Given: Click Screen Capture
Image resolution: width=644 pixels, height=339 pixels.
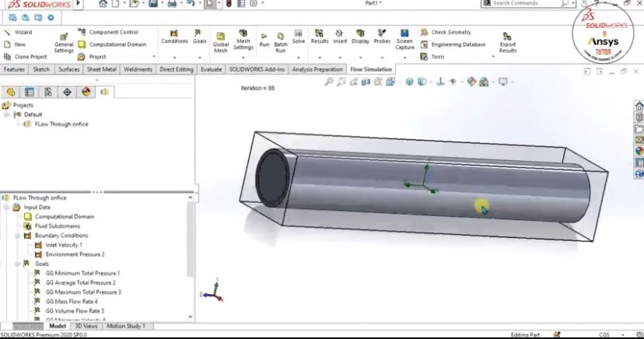Looking at the screenshot, I should (404, 40).
